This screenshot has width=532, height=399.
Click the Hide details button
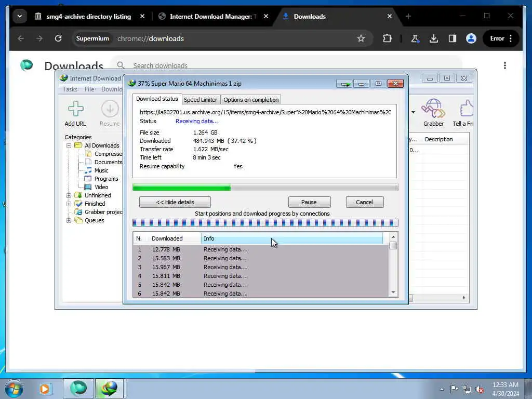pos(175,202)
